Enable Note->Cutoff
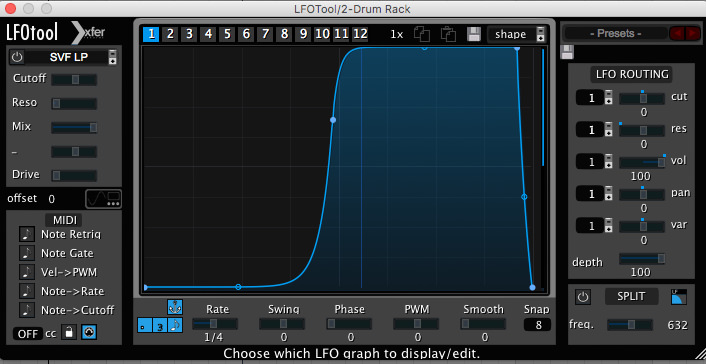 point(27,310)
